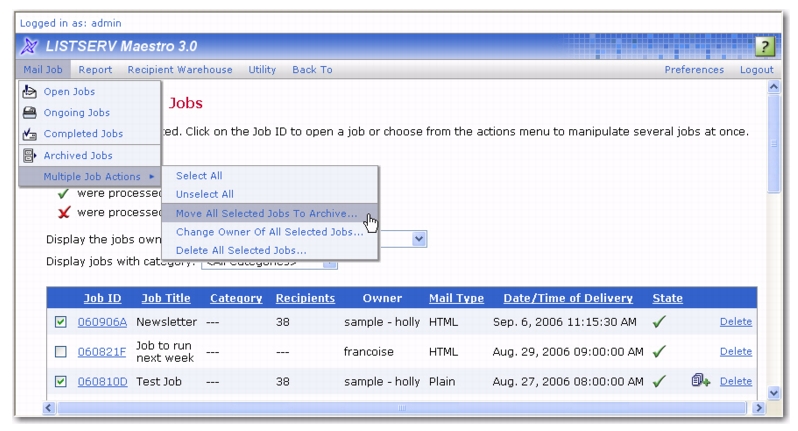Click the green check state icon for 060821F
The width and height of the screenshot is (798, 431).
tap(660, 352)
